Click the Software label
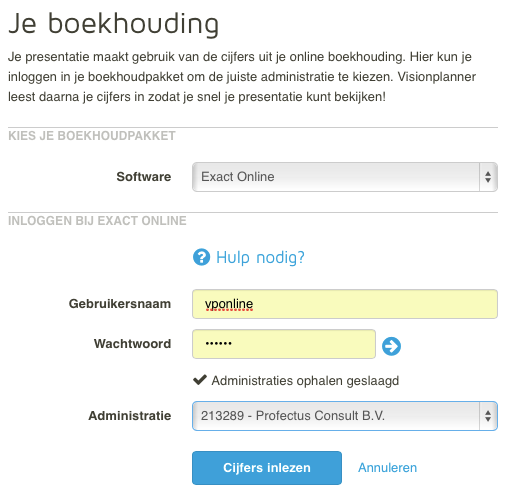 pos(144,177)
